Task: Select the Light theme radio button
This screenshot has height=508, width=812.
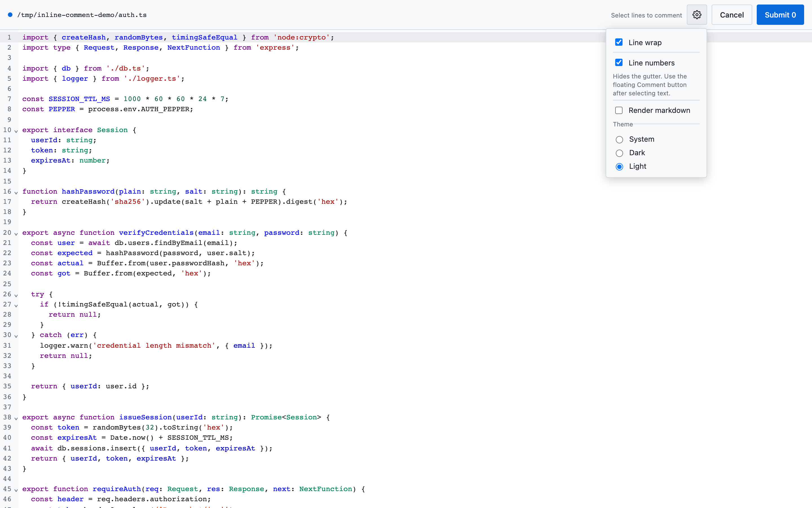Action: [619, 167]
